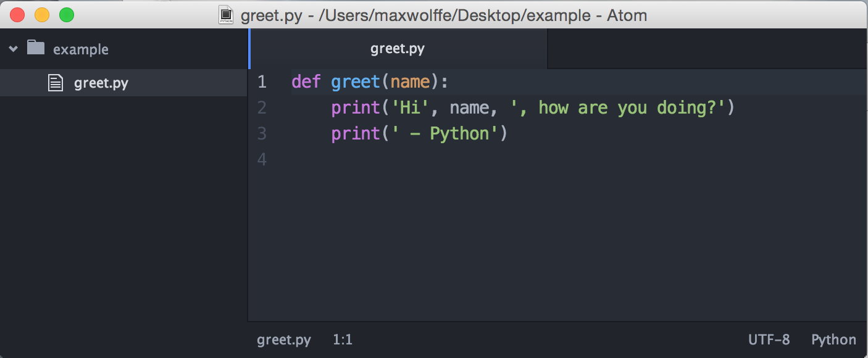Click the greet.py label in status bar
The height and width of the screenshot is (358, 868).
pos(284,339)
